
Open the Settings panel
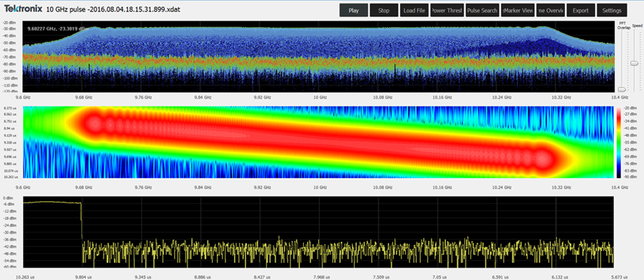pyautogui.click(x=612, y=10)
